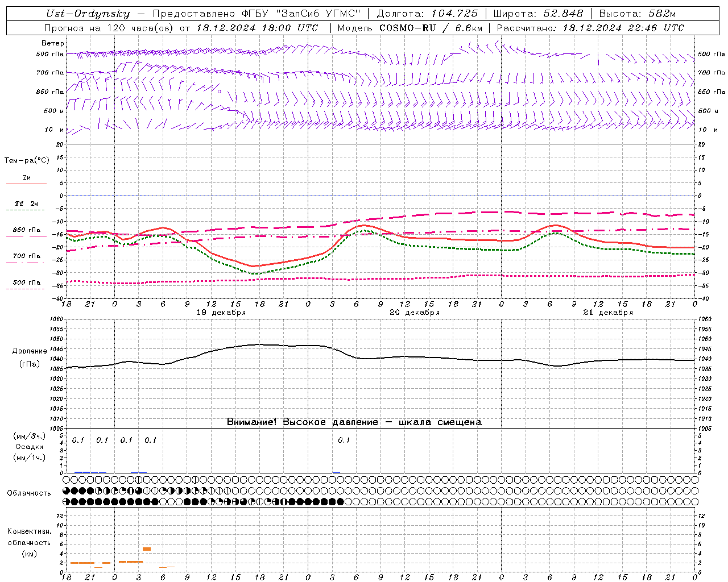Screen dimensions: 728x582
Task: Click the Прогноз на 120 часа(ов) text
Action: coord(110,28)
